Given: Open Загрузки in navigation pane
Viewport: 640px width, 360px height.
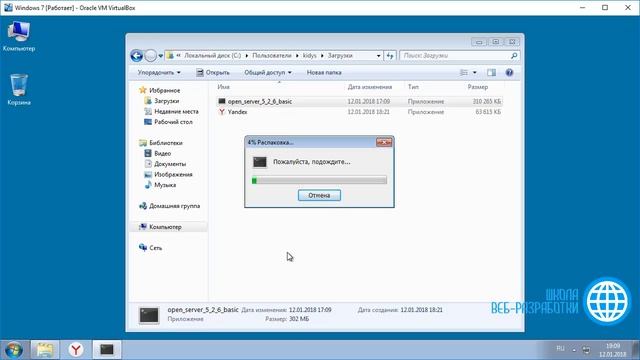Looking at the screenshot, I should (162, 101).
